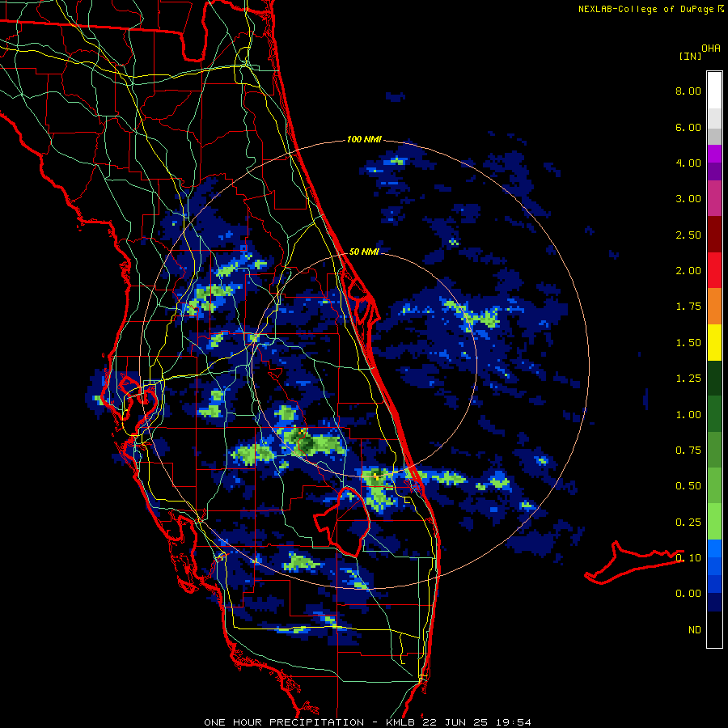The image size is (728, 728).
Task: Pick the light blue legend swatch
Action: (x=714, y=548)
